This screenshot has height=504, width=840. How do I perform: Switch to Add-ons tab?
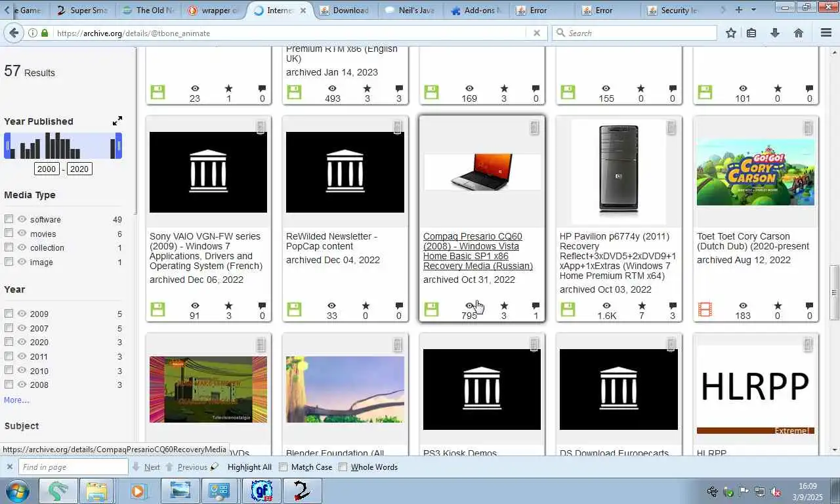click(476, 10)
